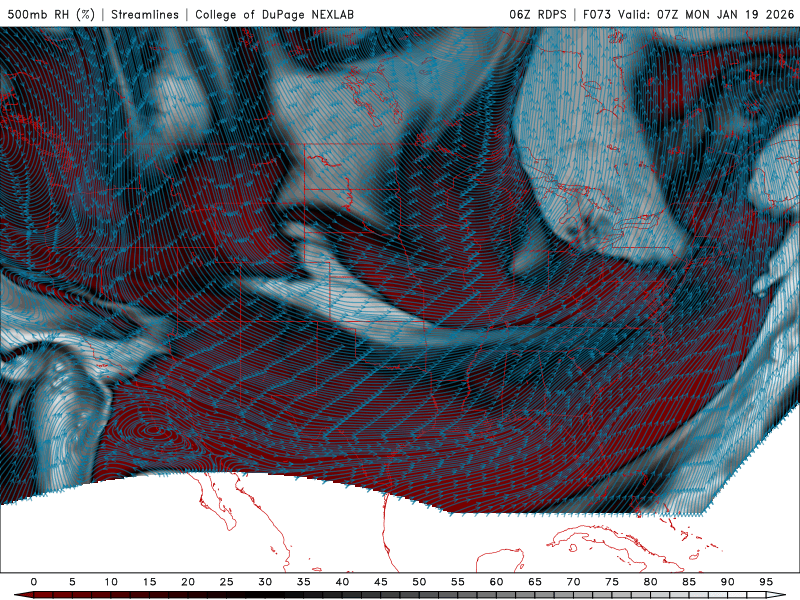Click the "500mb RH (%)" title text
The image size is (800, 600).
coord(51,14)
